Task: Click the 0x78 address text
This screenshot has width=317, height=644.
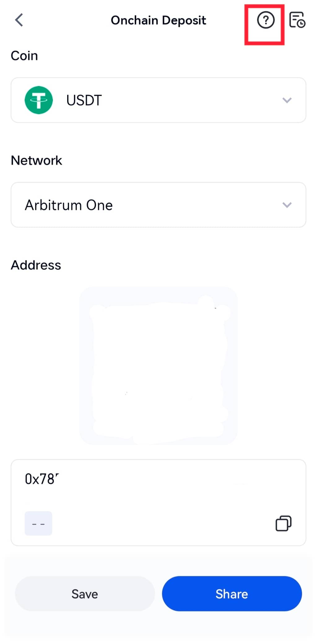Action: tap(41, 479)
